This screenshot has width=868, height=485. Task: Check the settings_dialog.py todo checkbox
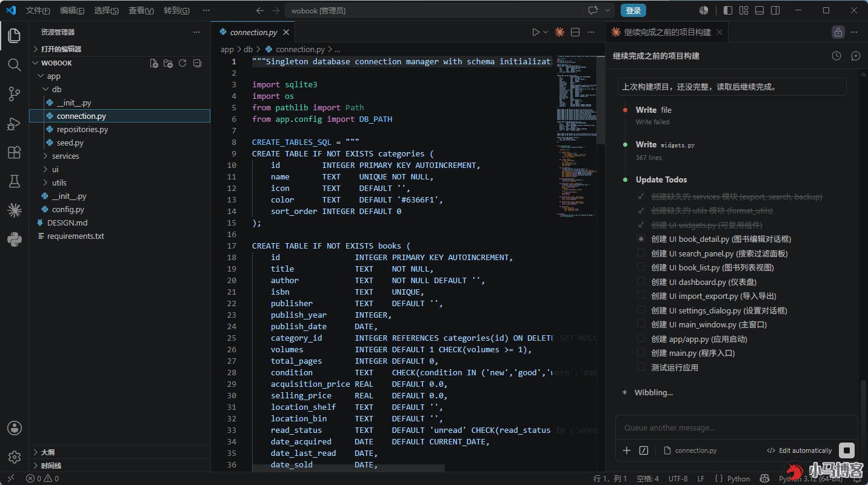(641, 310)
